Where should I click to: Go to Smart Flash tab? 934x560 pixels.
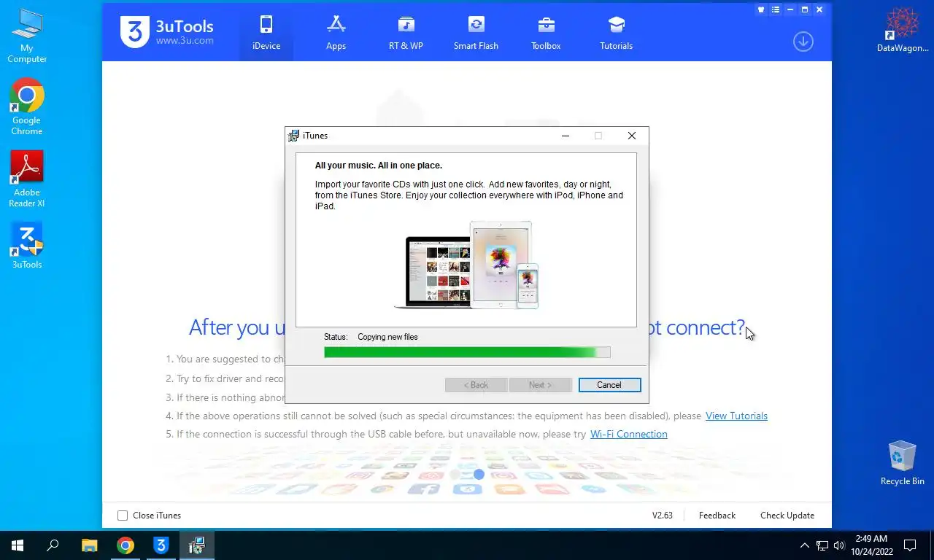point(476,33)
